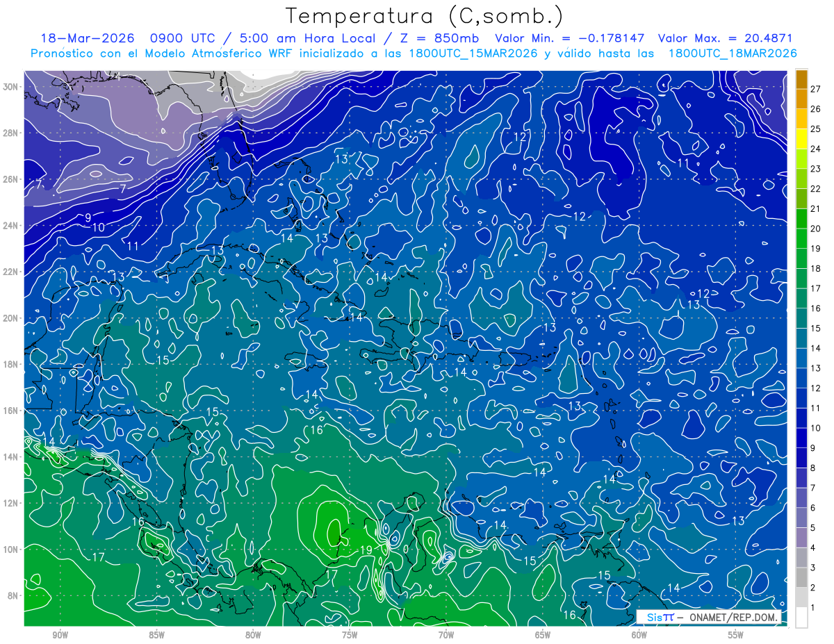Click the '24N' latitude axis label
This screenshot has width=834, height=644.
(x=11, y=226)
